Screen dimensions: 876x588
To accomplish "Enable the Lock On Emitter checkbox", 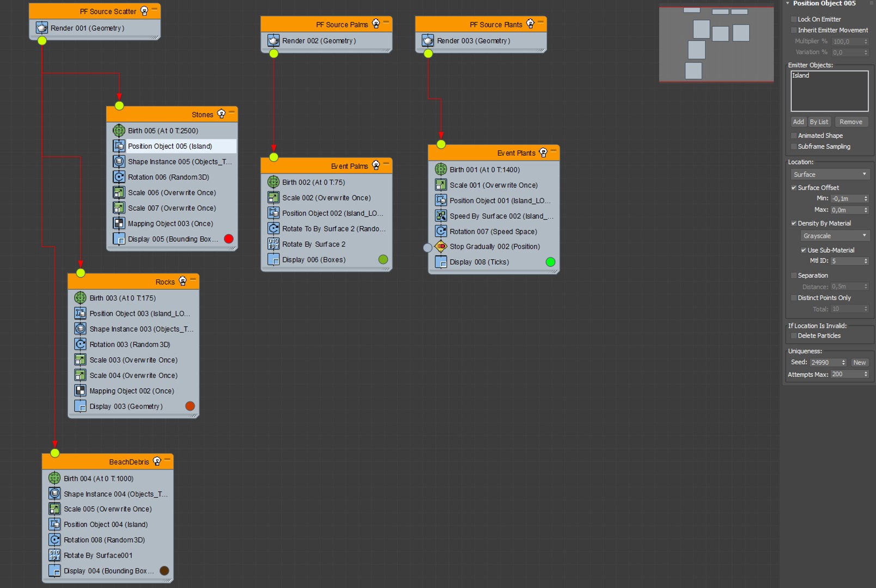I will [794, 19].
